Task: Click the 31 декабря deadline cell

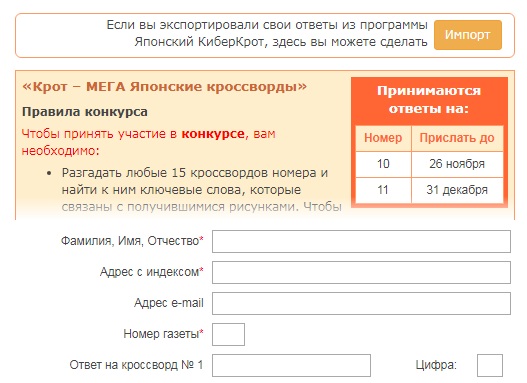Action: click(x=457, y=190)
